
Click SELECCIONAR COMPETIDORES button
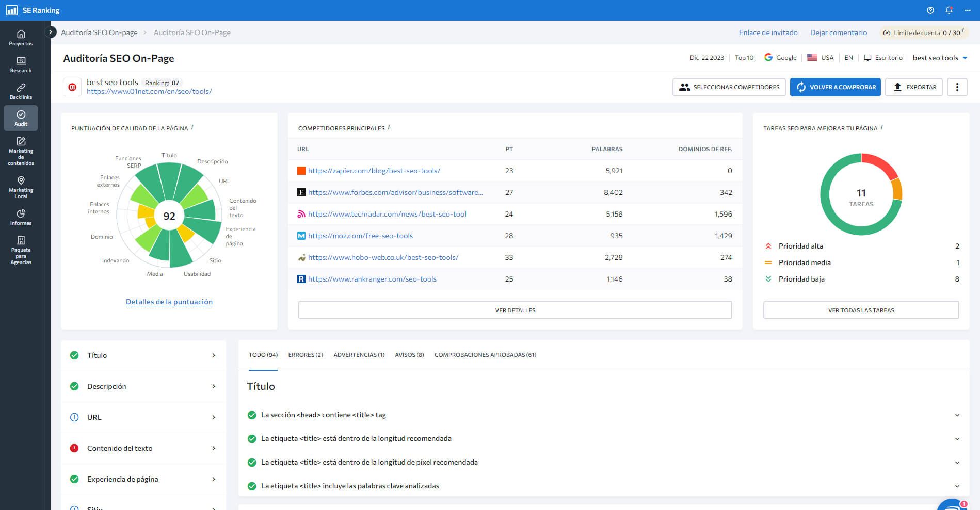(729, 87)
